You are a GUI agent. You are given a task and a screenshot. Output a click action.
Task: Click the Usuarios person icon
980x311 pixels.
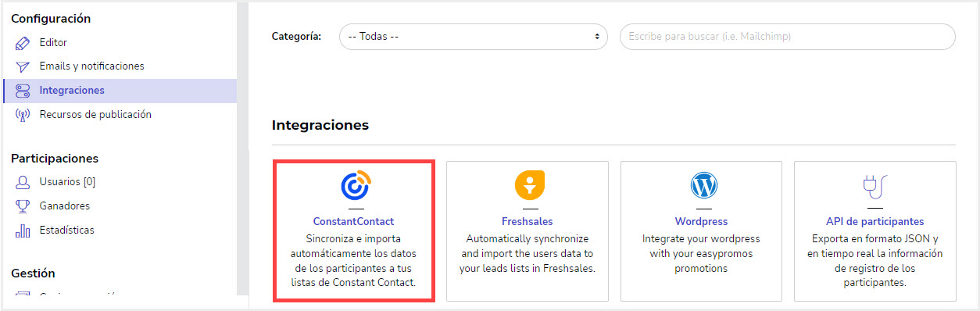point(23,182)
